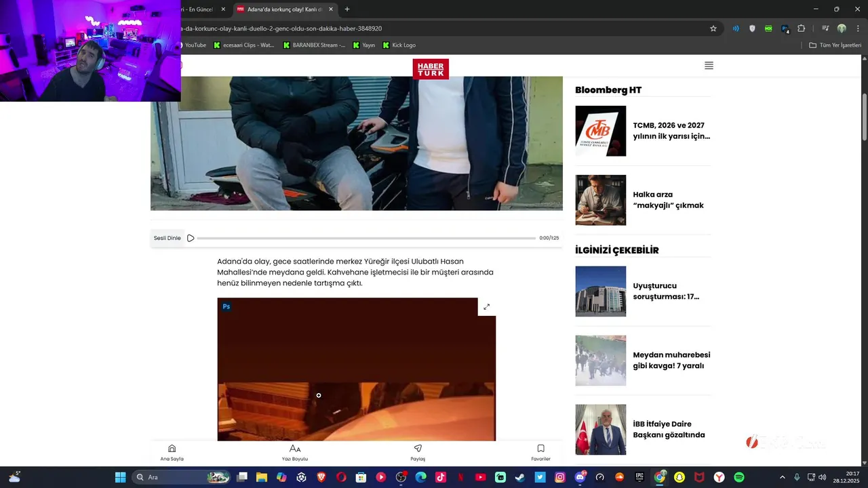Open Yazı Boyutu text size option
This screenshot has height=488, width=868.
point(295,453)
